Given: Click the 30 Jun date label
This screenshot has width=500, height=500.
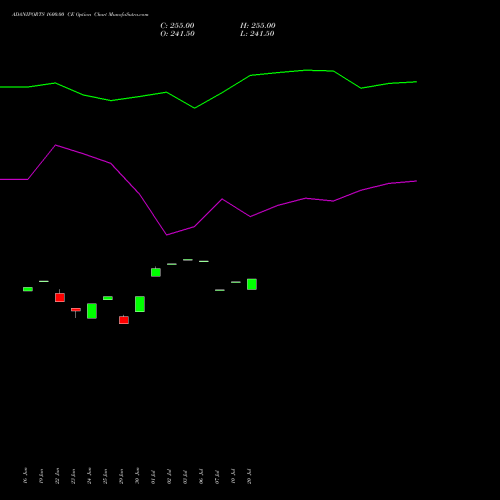Looking at the screenshot, I should (137, 476).
